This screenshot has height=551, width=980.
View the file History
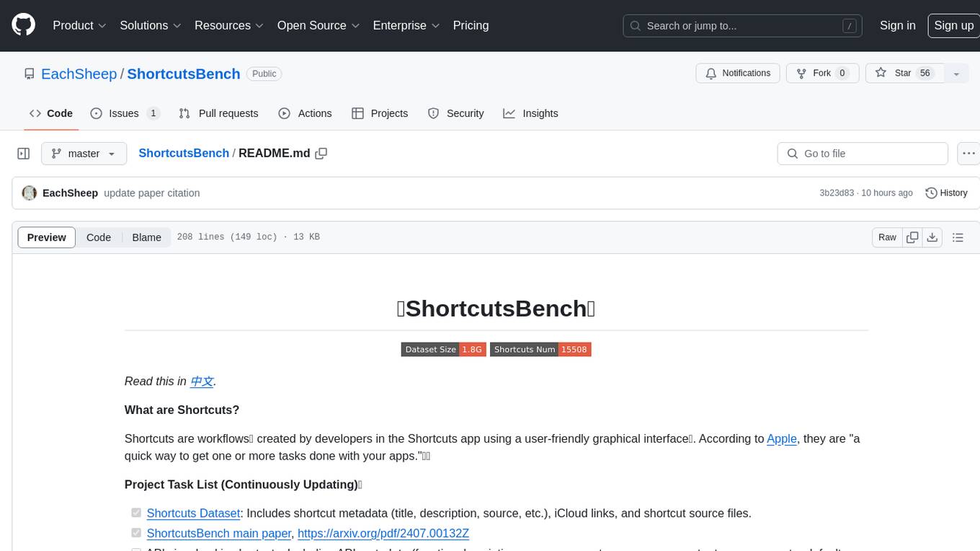[x=946, y=193]
